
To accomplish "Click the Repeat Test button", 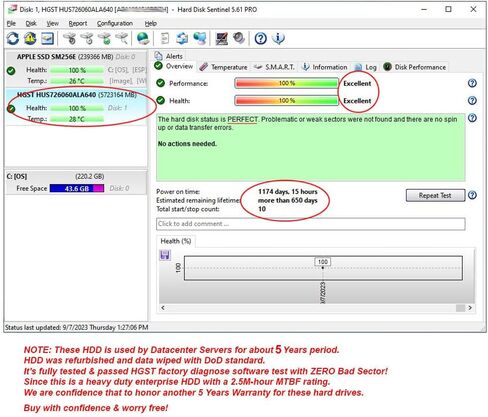I will [x=435, y=195].
